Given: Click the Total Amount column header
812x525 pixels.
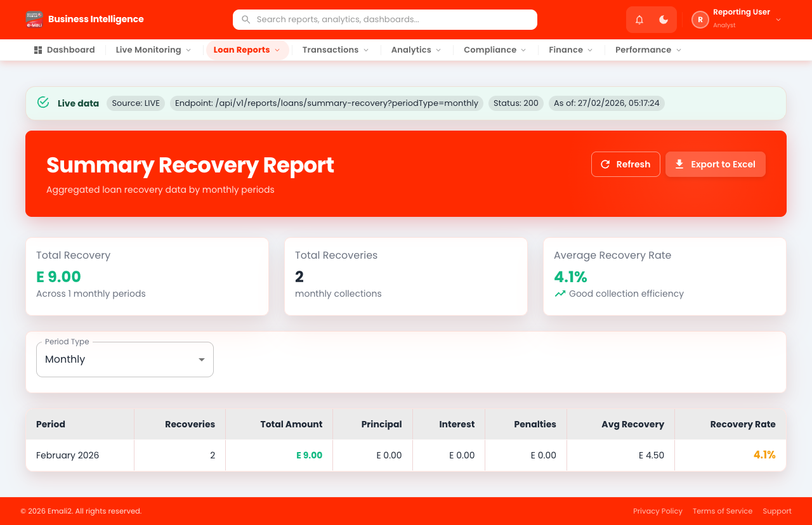Looking at the screenshot, I should (x=279, y=424).
